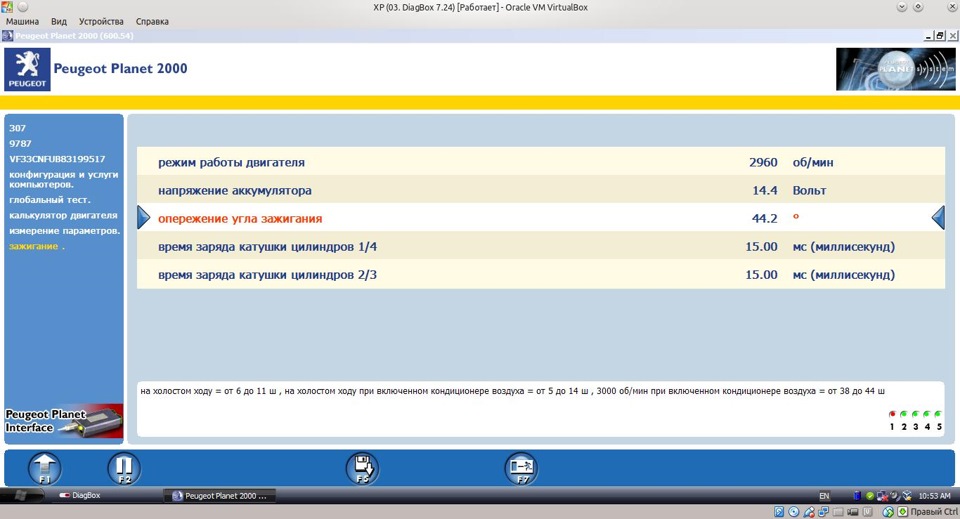This screenshot has height=519, width=960.
Task: Click the 2960 rpm value
Action: pyautogui.click(x=763, y=162)
